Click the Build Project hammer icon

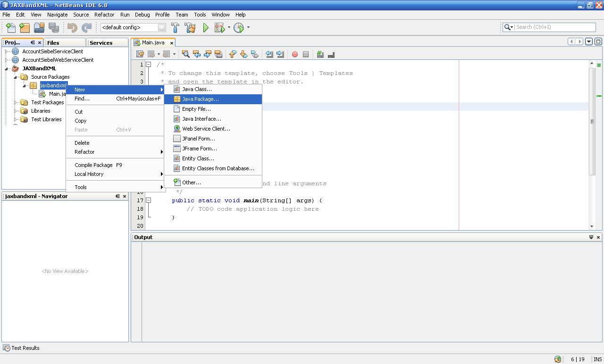pyautogui.click(x=175, y=28)
